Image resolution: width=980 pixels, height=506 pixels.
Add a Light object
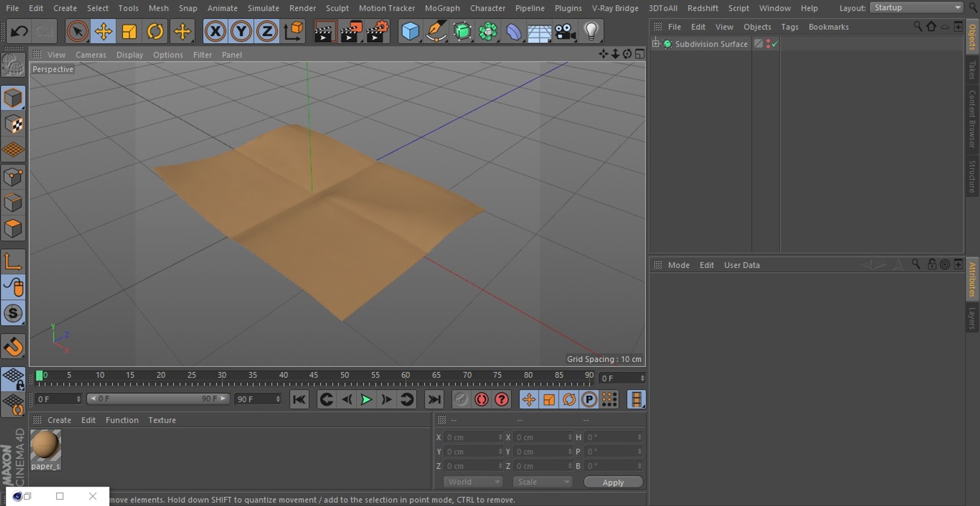coord(591,32)
